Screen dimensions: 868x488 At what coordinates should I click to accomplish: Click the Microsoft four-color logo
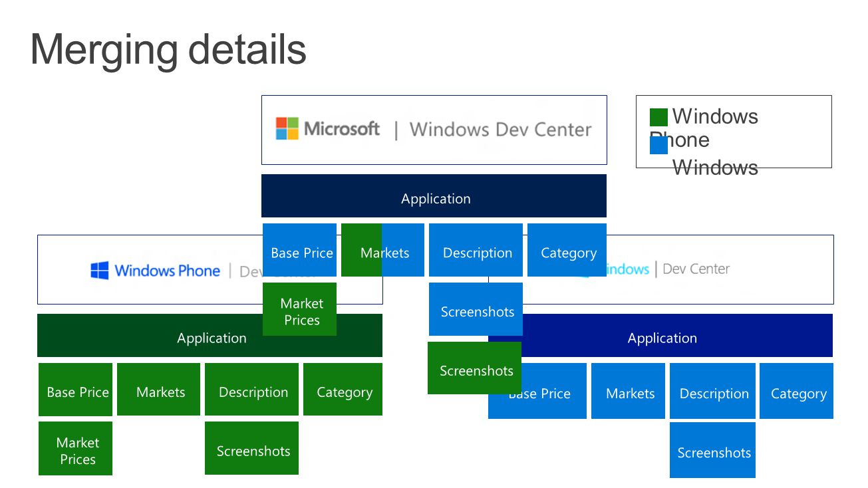click(287, 128)
